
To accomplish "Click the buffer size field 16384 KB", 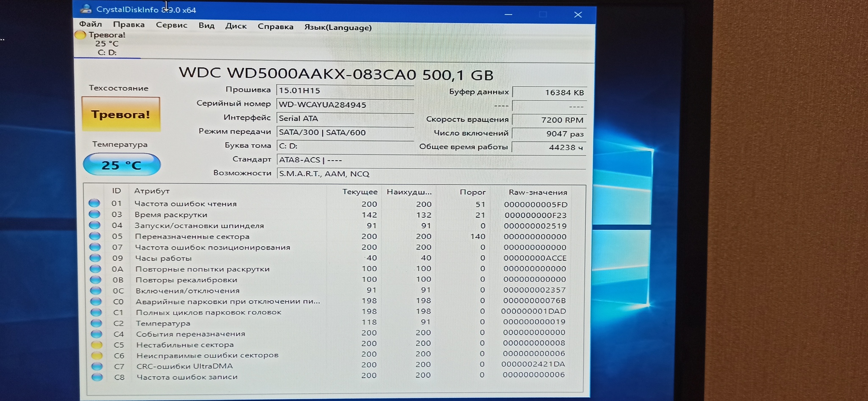I will (x=549, y=92).
